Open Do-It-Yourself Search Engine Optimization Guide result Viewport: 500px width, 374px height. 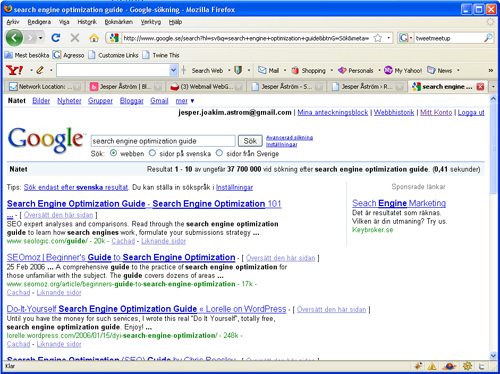click(146, 309)
